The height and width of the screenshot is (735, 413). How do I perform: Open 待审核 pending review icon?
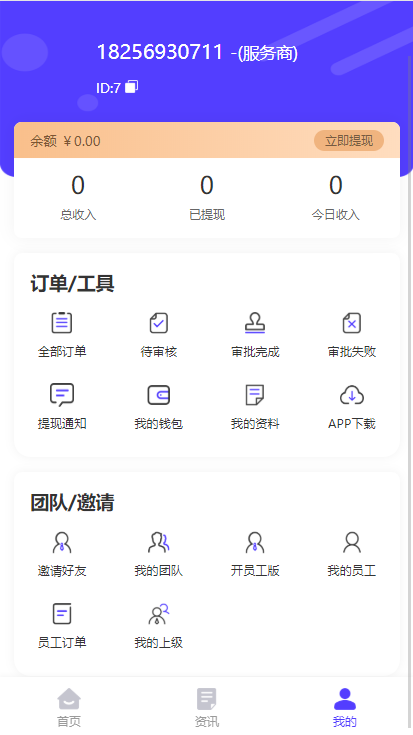click(158, 322)
